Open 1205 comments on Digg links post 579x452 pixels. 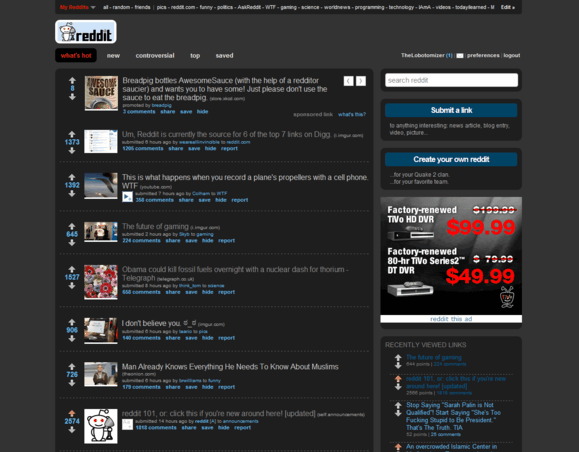click(x=143, y=148)
